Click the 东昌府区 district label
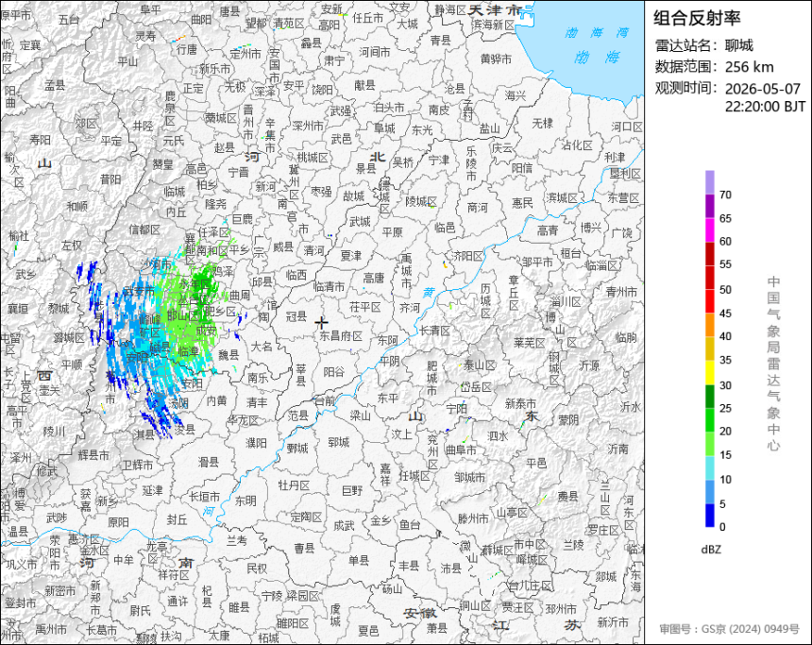The height and width of the screenshot is (645, 812). (340, 335)
